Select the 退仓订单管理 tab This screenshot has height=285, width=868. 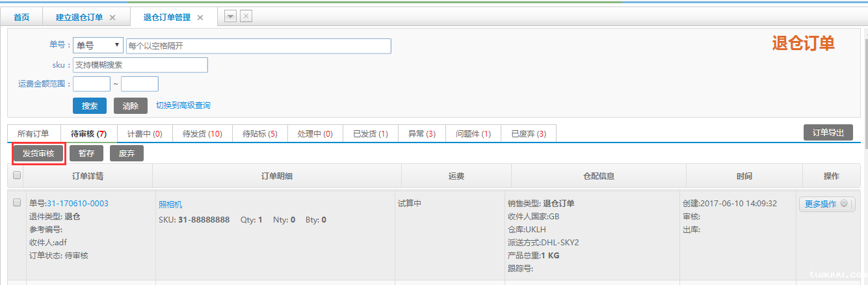(x=168, y=18)
